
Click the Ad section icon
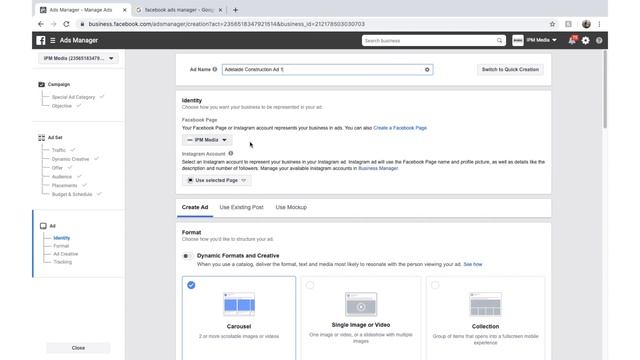(x=43, y=226)
